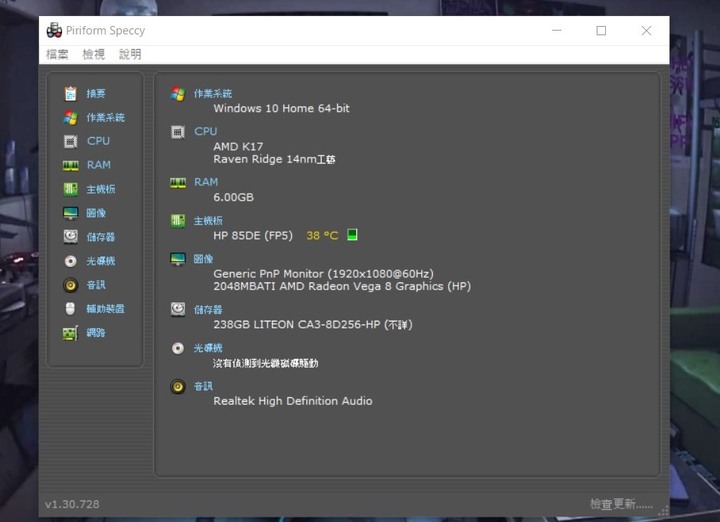The width and height of the screenshot is (720, 522).
Task: Click the hard drive icon in summary panel
Action: [178, 309]
